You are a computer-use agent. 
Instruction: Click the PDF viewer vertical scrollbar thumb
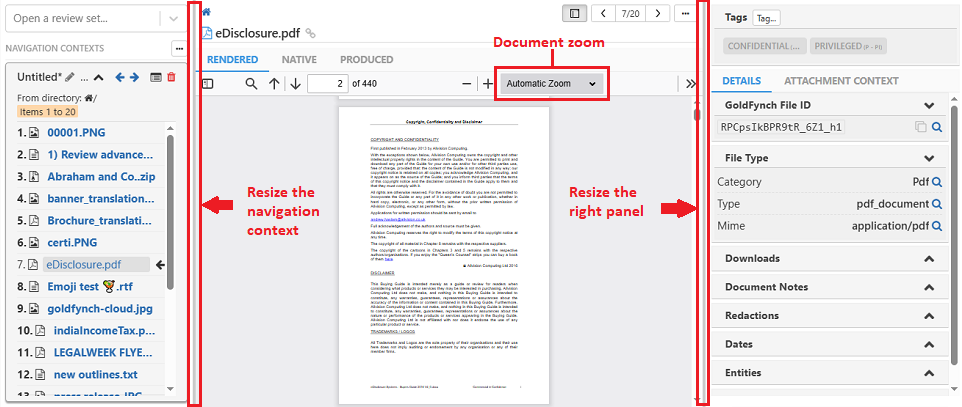pyautogui.click(x=696, y=115)
